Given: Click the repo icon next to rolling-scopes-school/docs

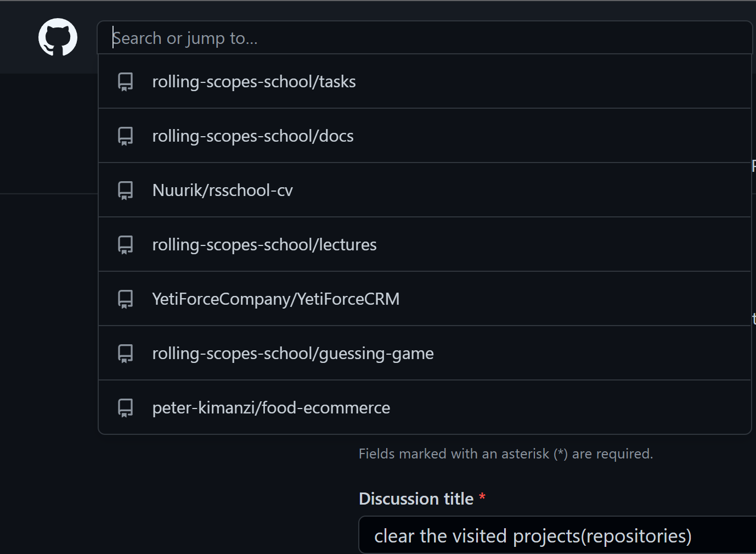Looking at the screenshot, I should [x=126, y=135].
